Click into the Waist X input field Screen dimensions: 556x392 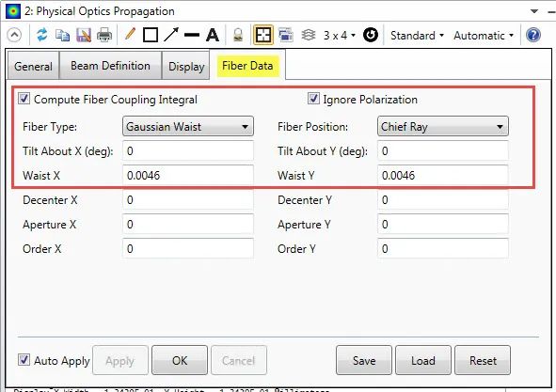click(x=188, y=175)
